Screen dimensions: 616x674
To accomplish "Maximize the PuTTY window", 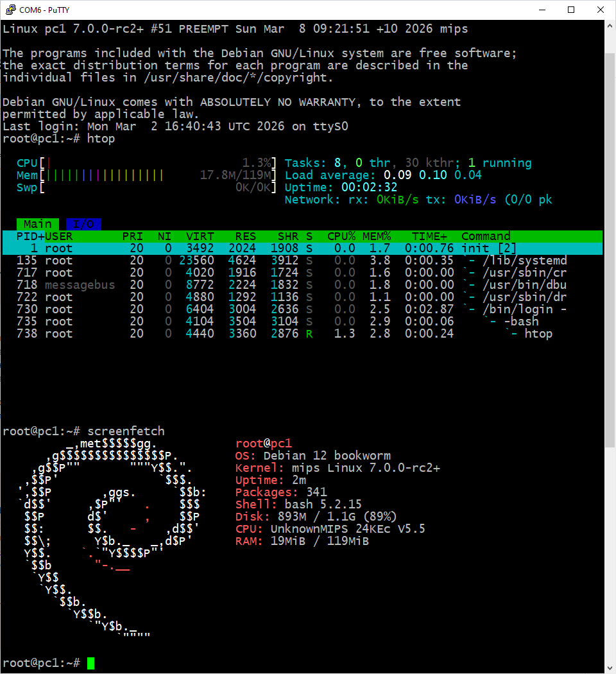I will (x=571, y=10).
